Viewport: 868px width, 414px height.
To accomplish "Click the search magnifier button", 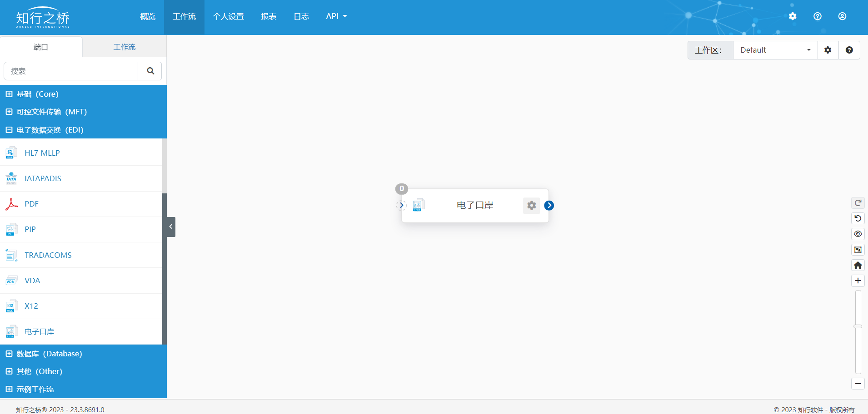I will pos(150,71).
